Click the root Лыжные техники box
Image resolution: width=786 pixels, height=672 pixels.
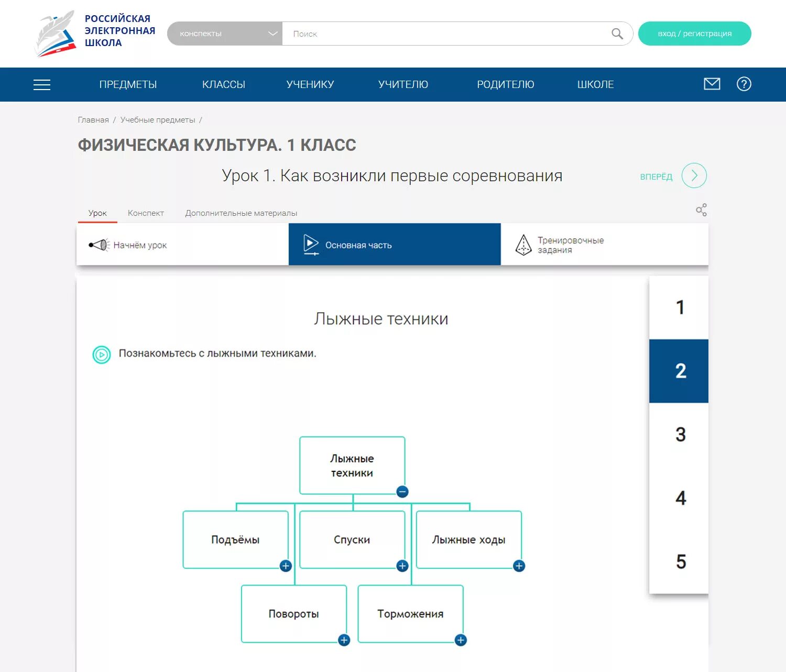[x=352, y=466]
